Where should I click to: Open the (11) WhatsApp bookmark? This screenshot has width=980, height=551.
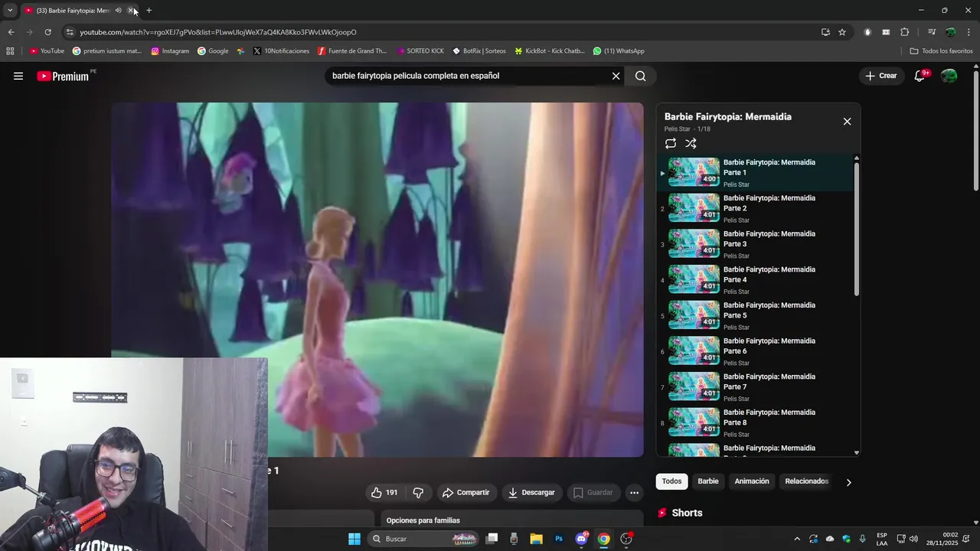pos(619,51)
